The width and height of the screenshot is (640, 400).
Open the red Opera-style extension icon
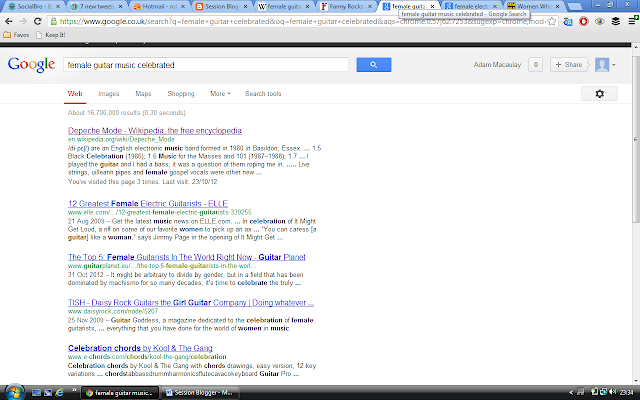(x=584, y=21)
